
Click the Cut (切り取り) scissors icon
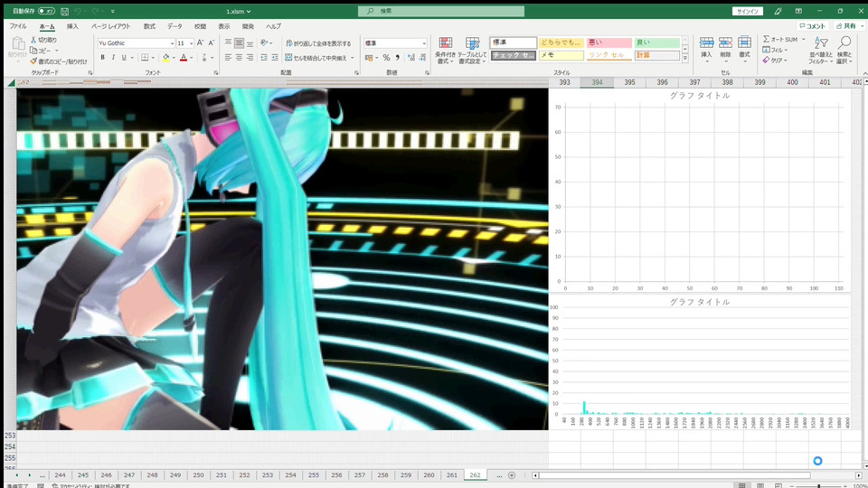click(33, 40)
